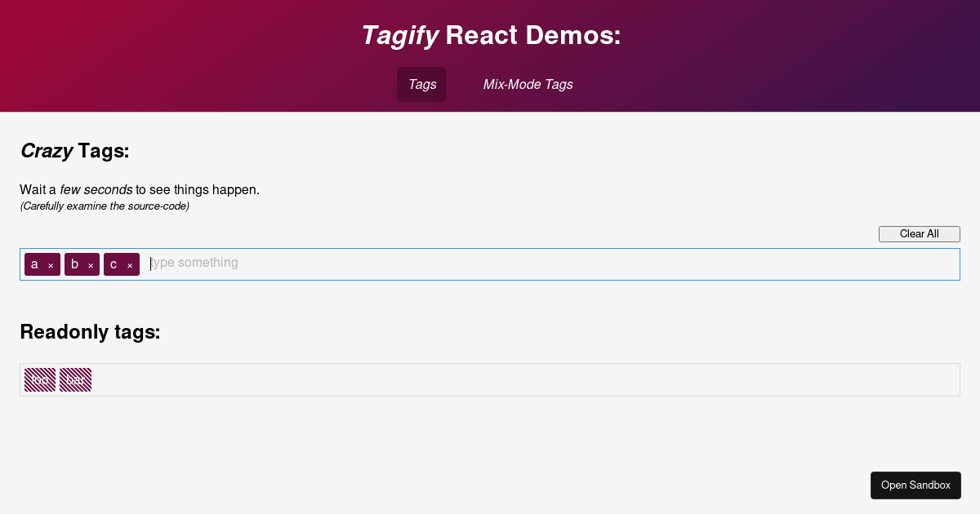Click the "Wait a few seconds" text
The image size is (980, 514).
(x=139, y=189)
